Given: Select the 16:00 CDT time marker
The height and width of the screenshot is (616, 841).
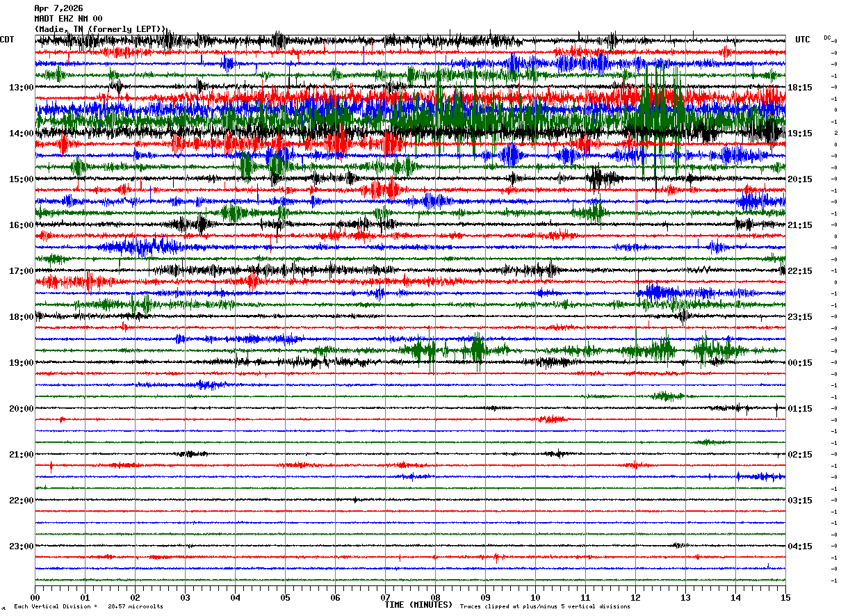Looking at the screenshot, I should pos(21,225).
